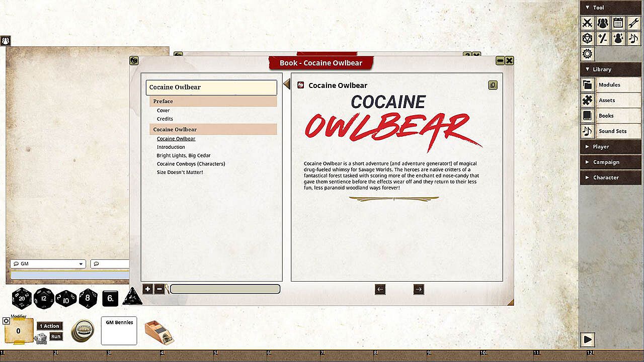644x362 pixels.
Task: Pick the d12 die
Action: (x=44, y=298)
